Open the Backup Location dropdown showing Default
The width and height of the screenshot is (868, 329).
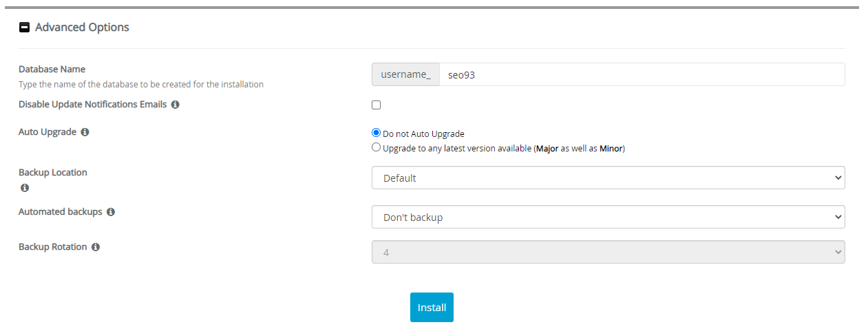608,178
